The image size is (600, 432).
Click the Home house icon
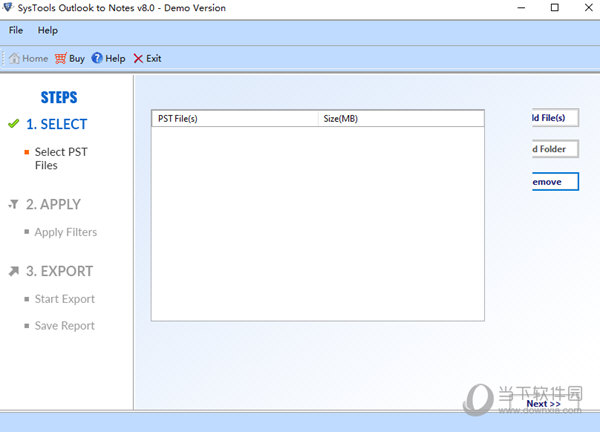coord(14,58)
